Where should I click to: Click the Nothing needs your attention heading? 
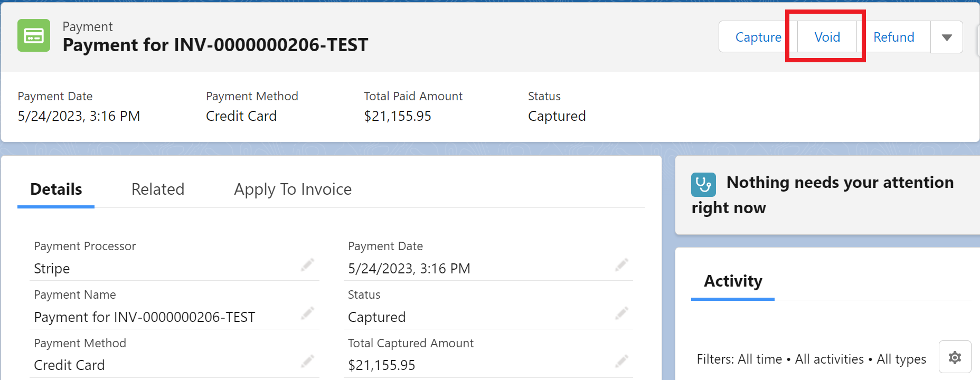(840, 183)
